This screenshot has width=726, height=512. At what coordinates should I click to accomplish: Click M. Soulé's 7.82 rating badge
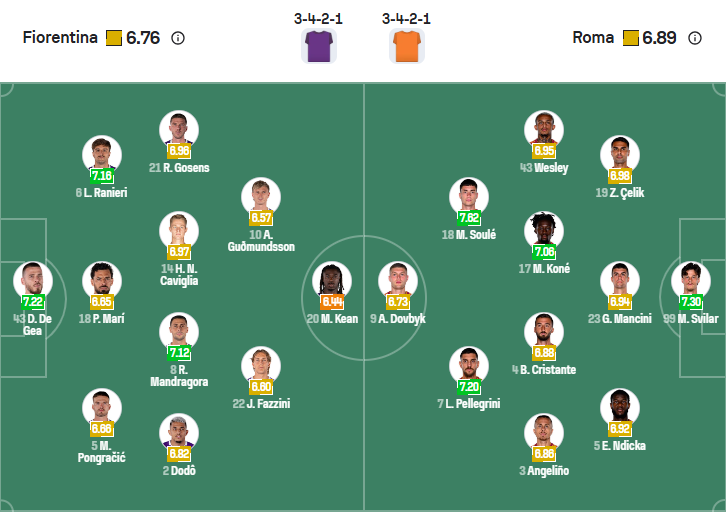468,218
